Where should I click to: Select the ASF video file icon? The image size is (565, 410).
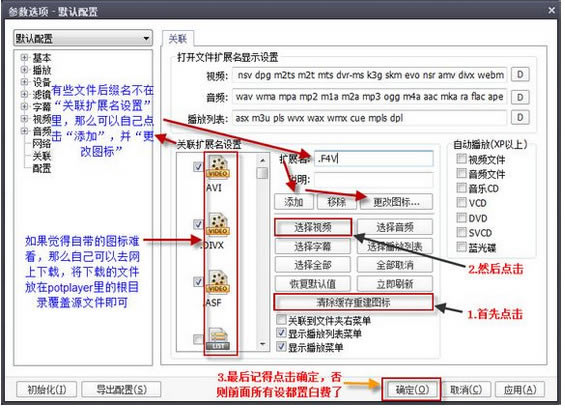coord(218,282)
